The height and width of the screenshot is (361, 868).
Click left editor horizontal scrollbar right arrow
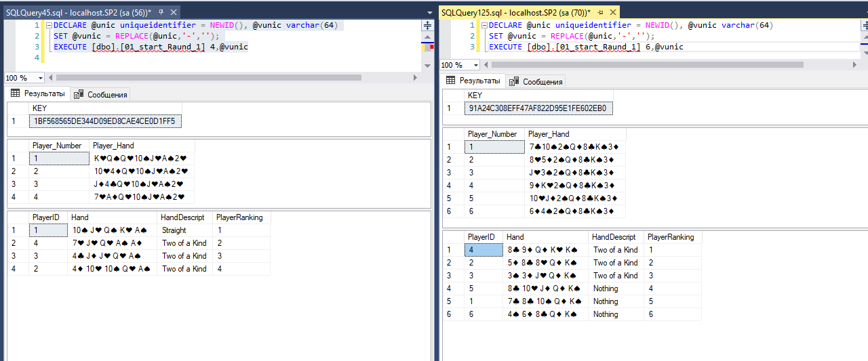click(x=415, y=78)
